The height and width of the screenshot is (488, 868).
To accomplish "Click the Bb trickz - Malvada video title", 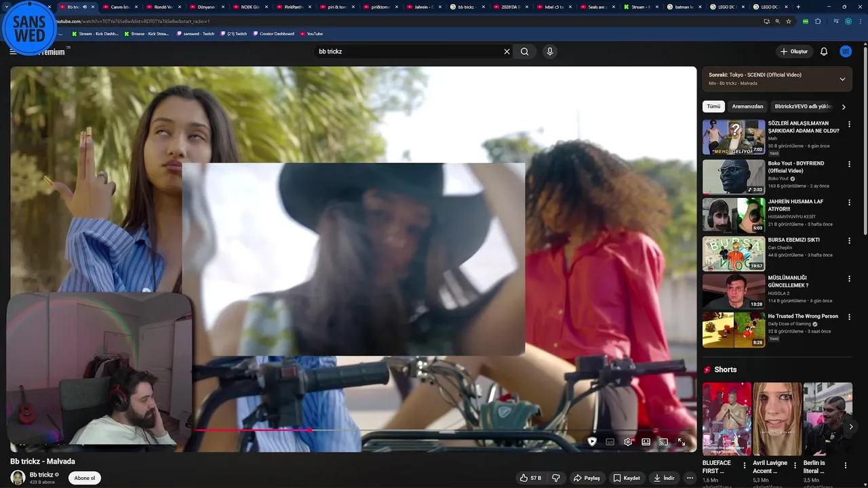I will point(43,462).
